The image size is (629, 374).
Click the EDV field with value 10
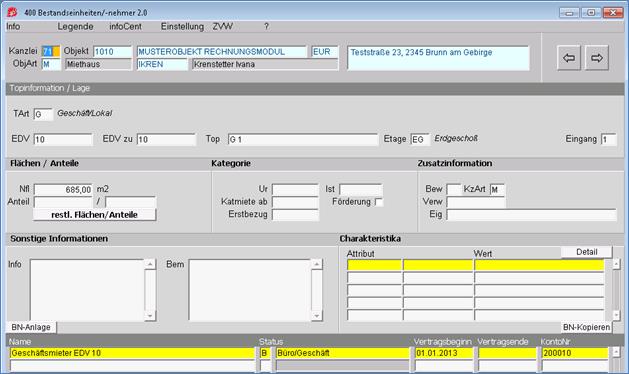point(63,139)
